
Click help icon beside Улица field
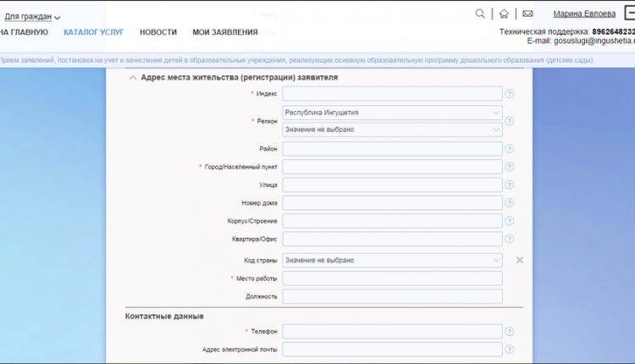pos(510,185)
